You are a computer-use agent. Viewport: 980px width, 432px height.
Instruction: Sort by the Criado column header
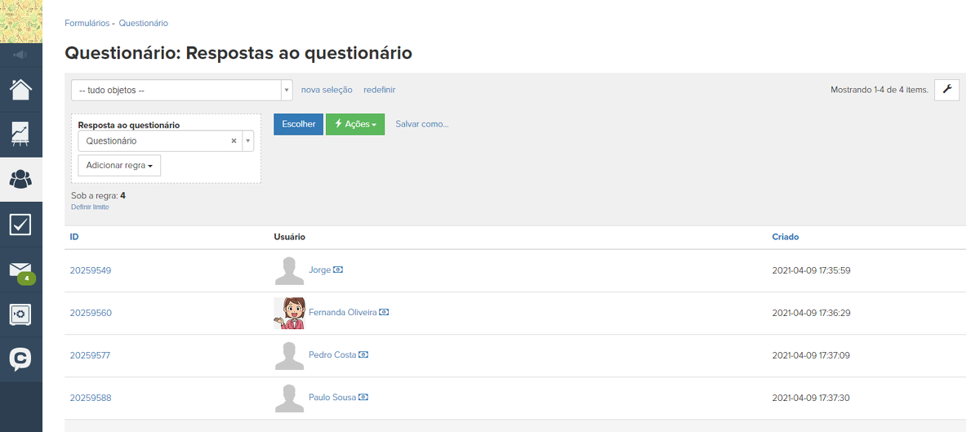[786, 237]
